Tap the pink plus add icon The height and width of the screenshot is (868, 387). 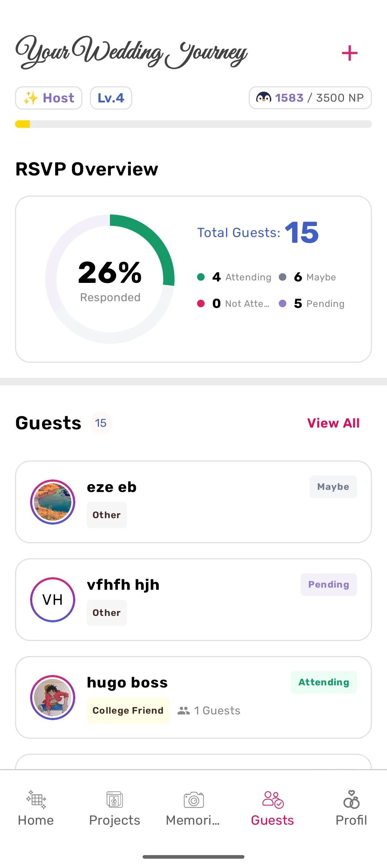[x=349, y=53]
